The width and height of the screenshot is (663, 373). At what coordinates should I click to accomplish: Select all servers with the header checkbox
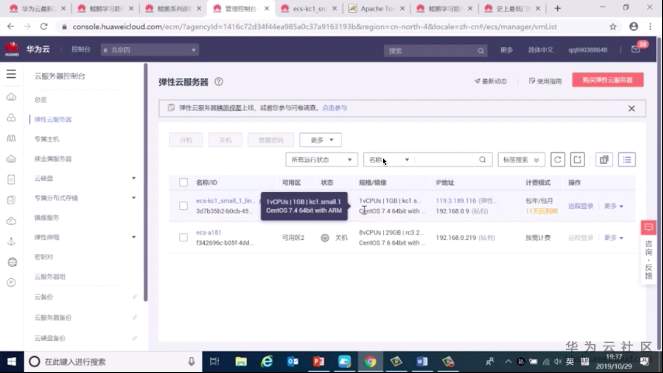coord(183,182)
